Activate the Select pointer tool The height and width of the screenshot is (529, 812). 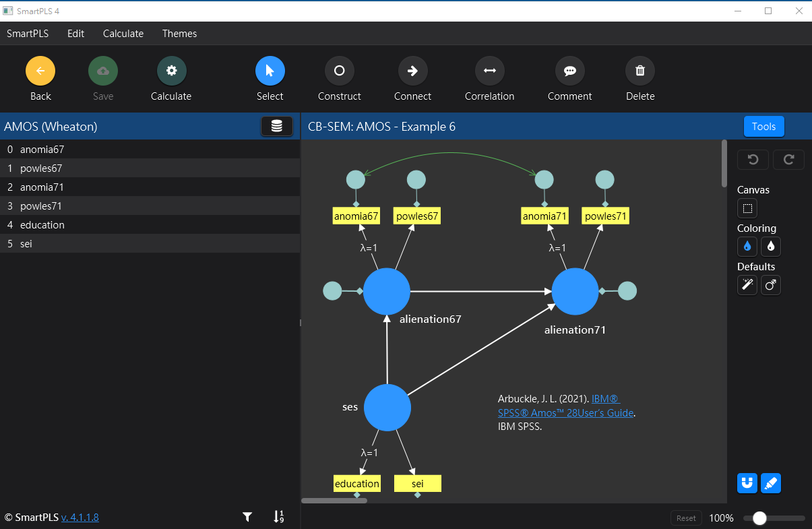[x=270, y=71]
